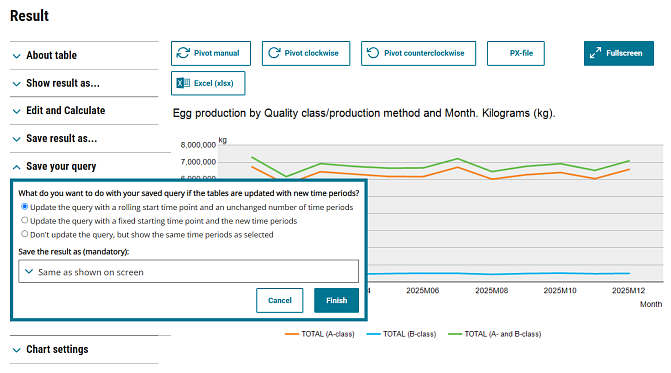Click the Result heading
Image resolution: width=671 pixels, height=373 pixels.
tap(30, 16)
